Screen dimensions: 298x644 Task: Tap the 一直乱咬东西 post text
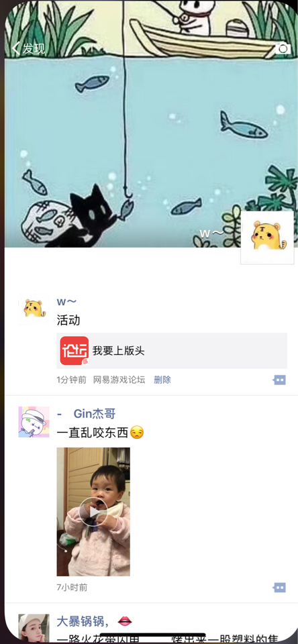click(93, 433)
